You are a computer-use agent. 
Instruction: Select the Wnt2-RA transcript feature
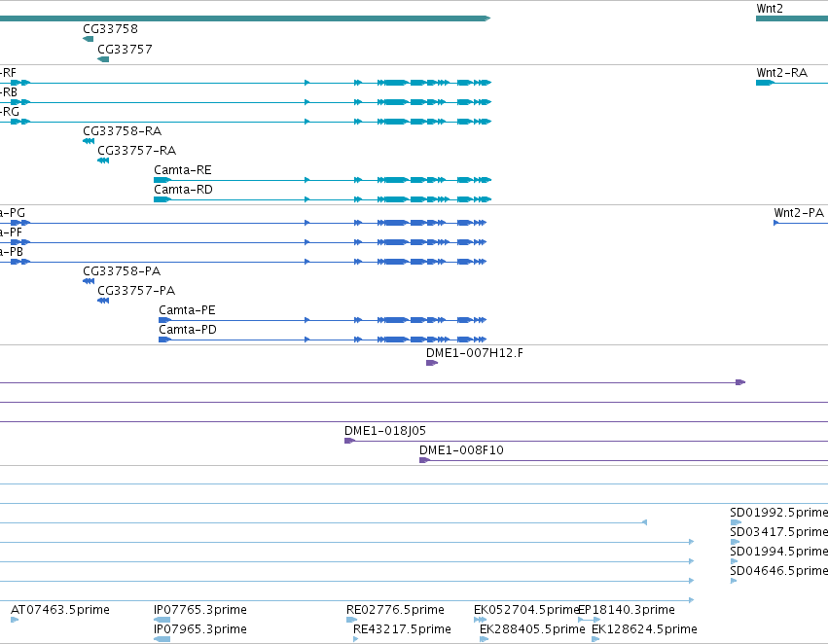tap(792, 83)
